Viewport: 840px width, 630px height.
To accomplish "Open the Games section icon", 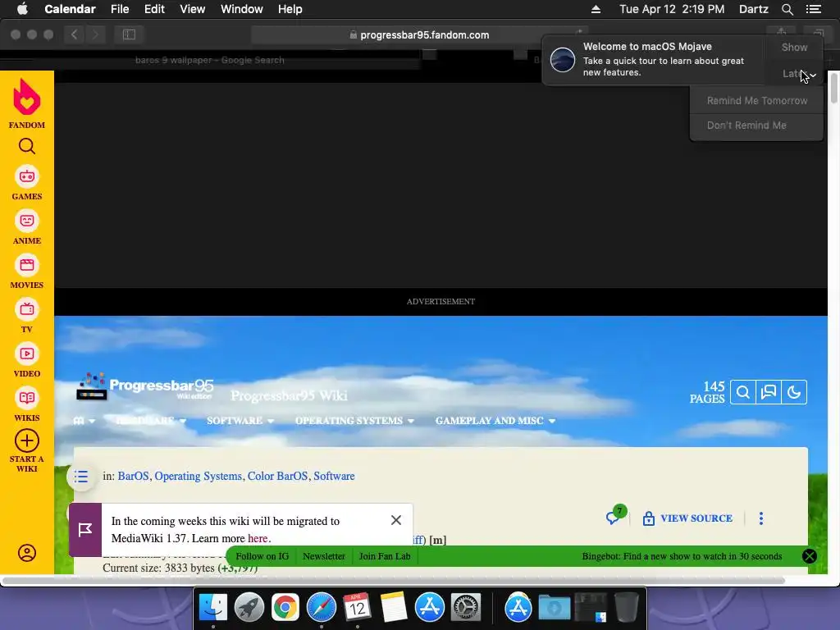I will [27, 176].
